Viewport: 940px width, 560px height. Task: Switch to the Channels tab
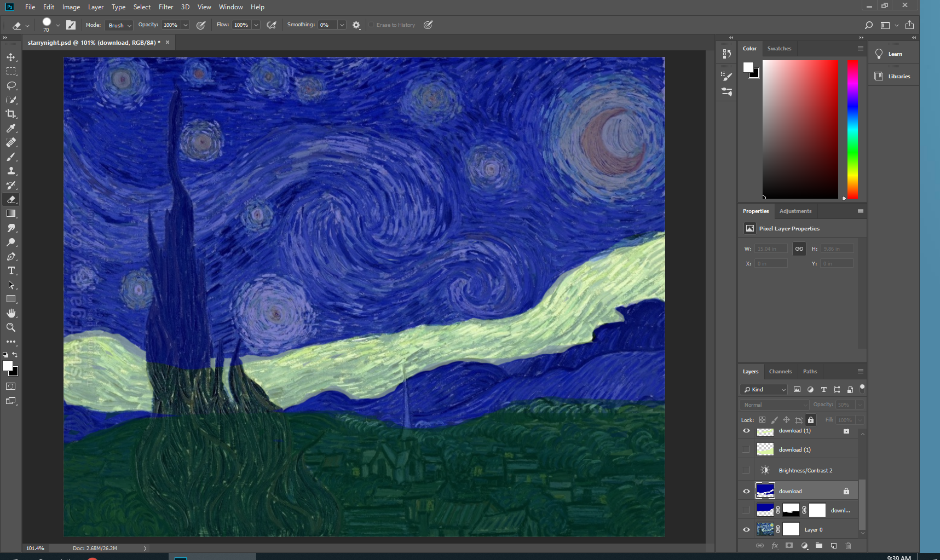(x=780, y=372)
